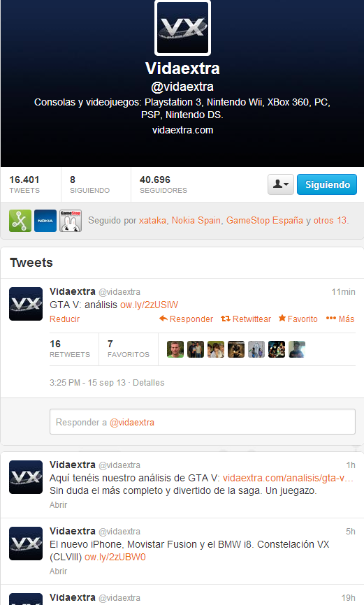Viewport: 364px width, 605px height.
Task: Expand the 1h GTA V tweet with Abrir
Action: pos(58,504)
